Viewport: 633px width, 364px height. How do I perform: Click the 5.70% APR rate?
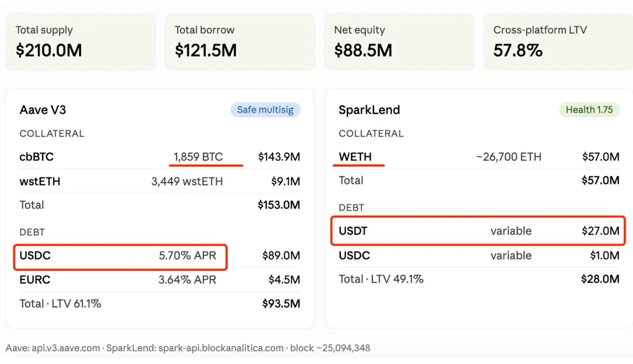[187, 256]
